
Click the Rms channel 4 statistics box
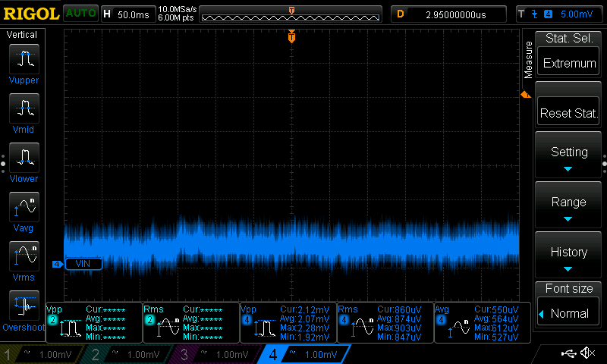pyautogui.click(x=385, y=322)
